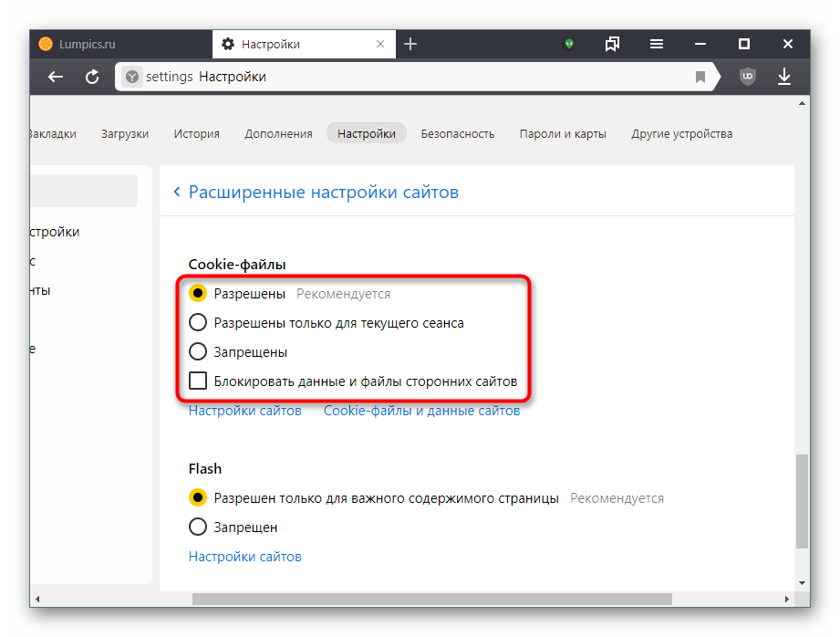Open Настройки сайтов link under Flash
Image resolution: width=840 pixels, height=637 pixels.
(x=244, y=557)
